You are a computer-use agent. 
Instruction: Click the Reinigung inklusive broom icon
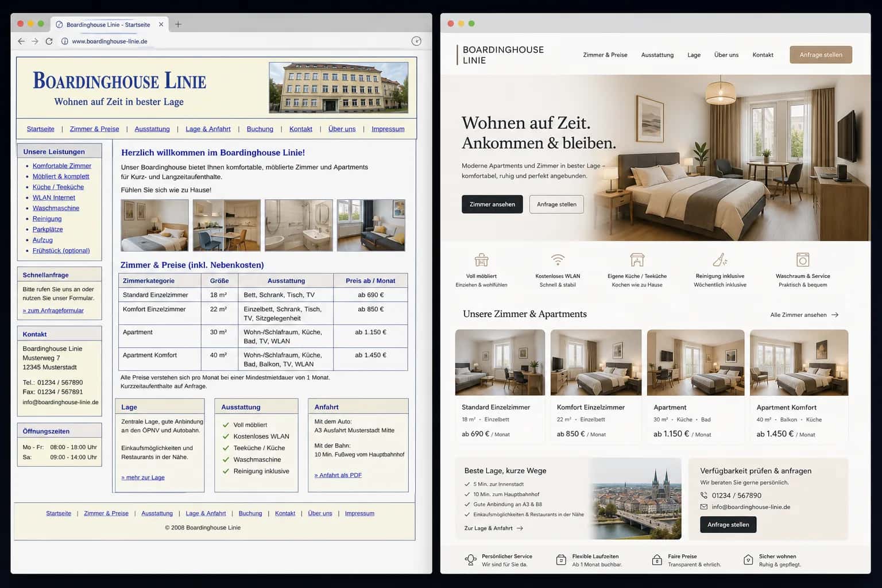click(x=719, y=260)
